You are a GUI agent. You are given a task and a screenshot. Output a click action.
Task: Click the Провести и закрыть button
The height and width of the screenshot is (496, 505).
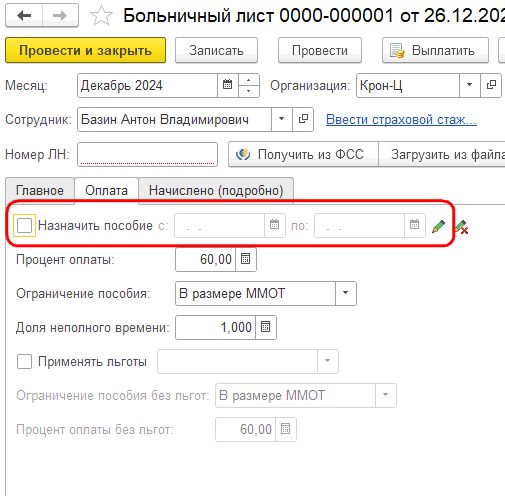pyautogui.click(x=85, y=50)
